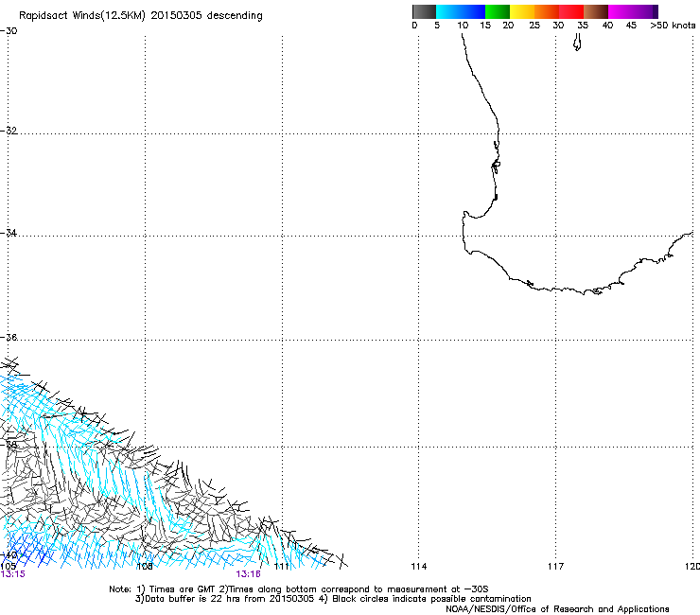Click the gray 0-5 knots color segment
The width and height of the screenshot is (700, 615).
[424, 11]
